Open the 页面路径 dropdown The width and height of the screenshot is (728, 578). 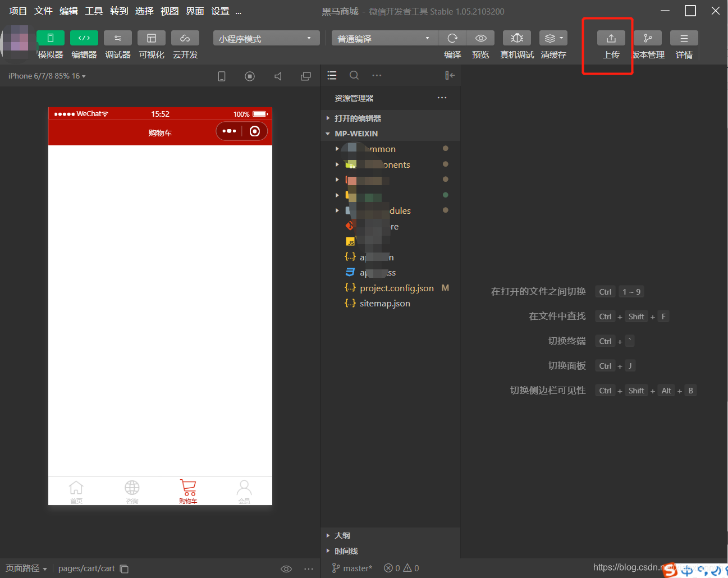coord(26,568)
